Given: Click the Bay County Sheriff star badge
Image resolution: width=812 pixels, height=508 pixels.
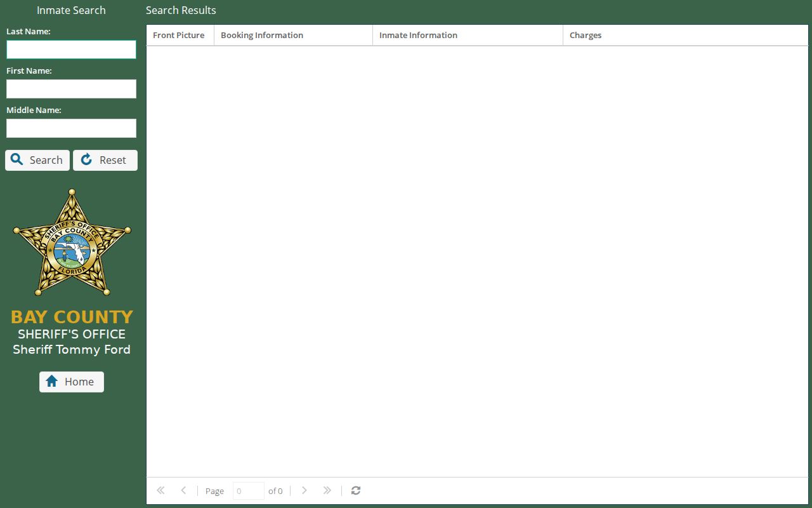Looking at the screenshot, I should (x=72, y=243).
